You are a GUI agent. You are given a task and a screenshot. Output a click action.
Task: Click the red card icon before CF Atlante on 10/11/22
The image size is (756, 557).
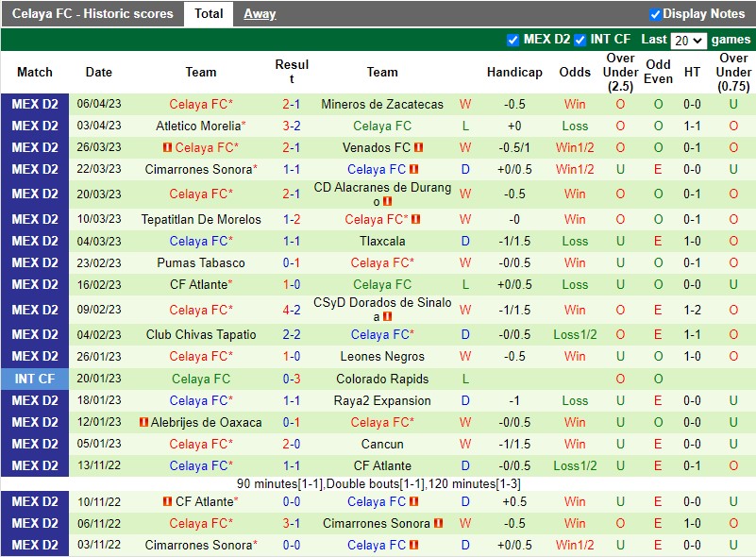pyautogui.click(x=167, y=502)
